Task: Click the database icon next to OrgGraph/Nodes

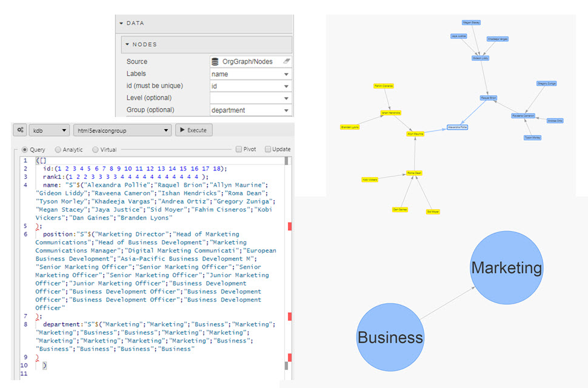Action: click(215, 61)
